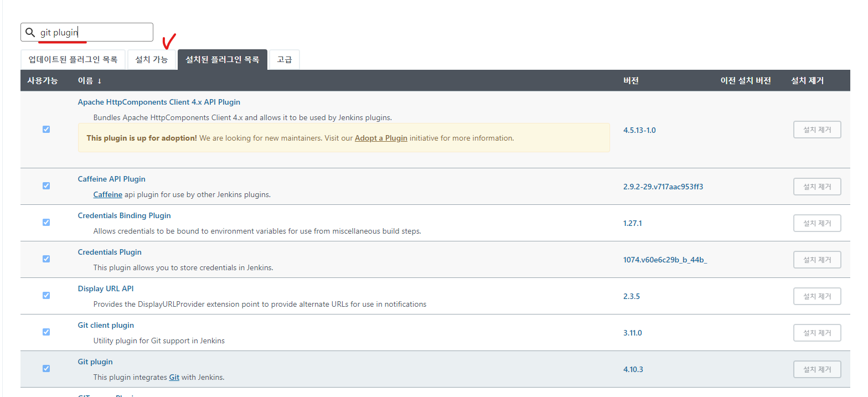This screenshot has width=868, height=397.
Task: Click version 3.11.0 link
Action: coord(633,333)
